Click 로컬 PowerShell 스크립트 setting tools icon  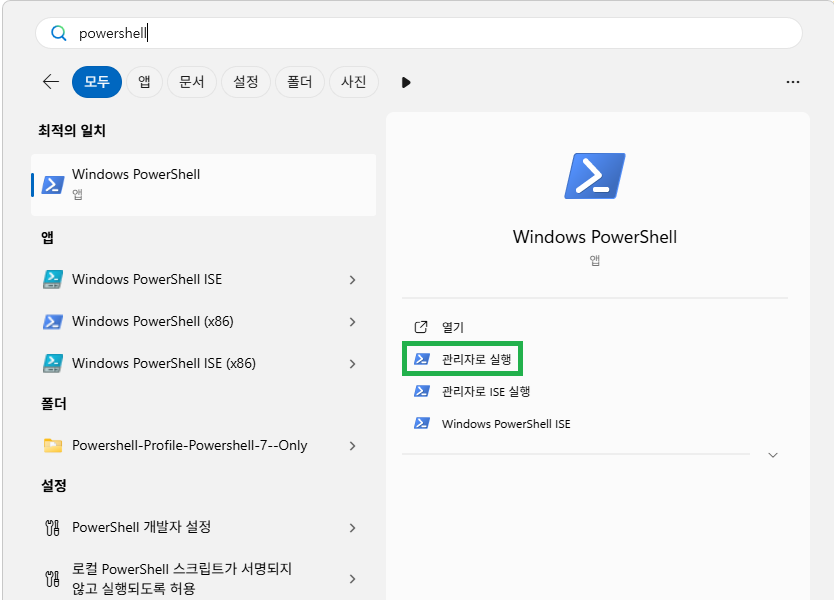(x=52, y=578)
